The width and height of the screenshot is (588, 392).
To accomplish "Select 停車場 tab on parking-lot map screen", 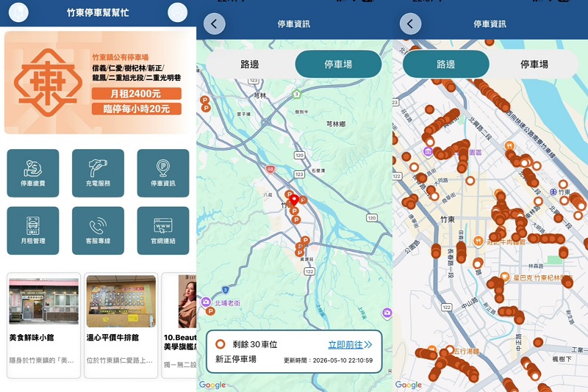I will (x=338, y=65).
